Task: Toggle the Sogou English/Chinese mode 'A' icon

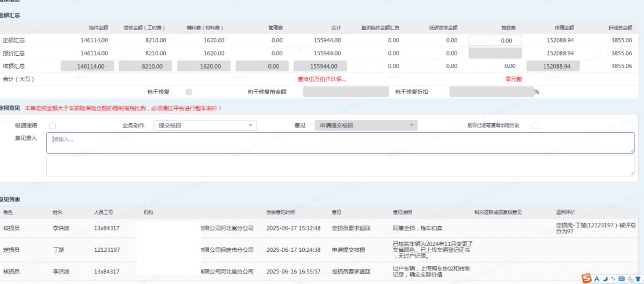Action: pos(597,278)
